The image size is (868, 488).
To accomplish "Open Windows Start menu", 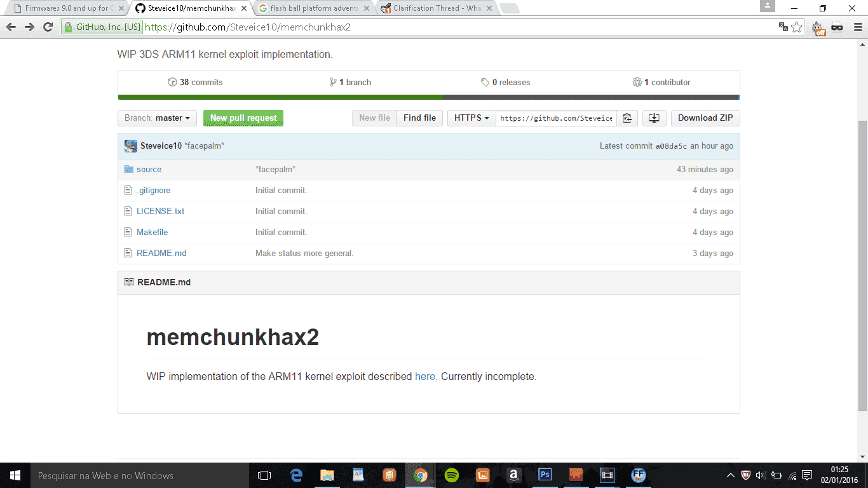I will [x=15, y=475].
